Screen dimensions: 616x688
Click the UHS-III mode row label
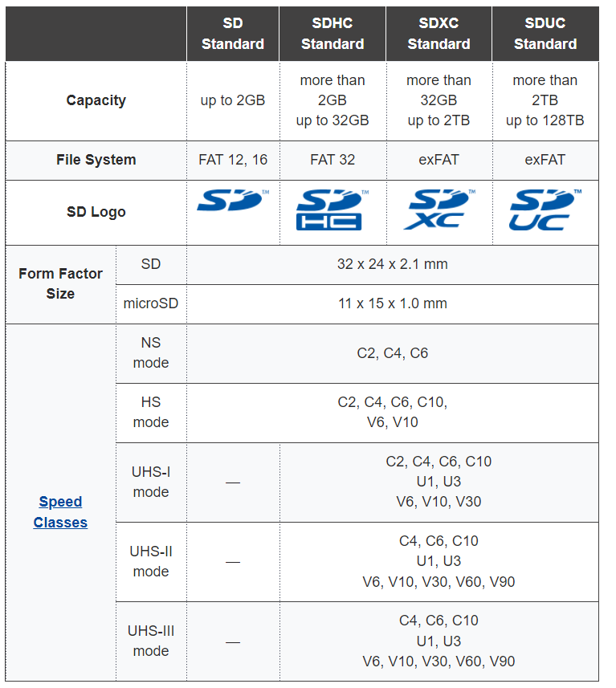(x=151, y=641)
